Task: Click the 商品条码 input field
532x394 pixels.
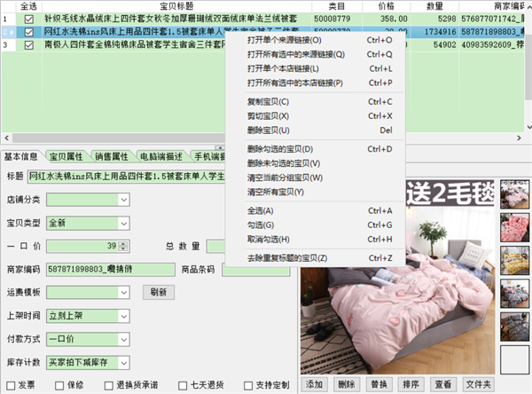Action: click(256, 270)
